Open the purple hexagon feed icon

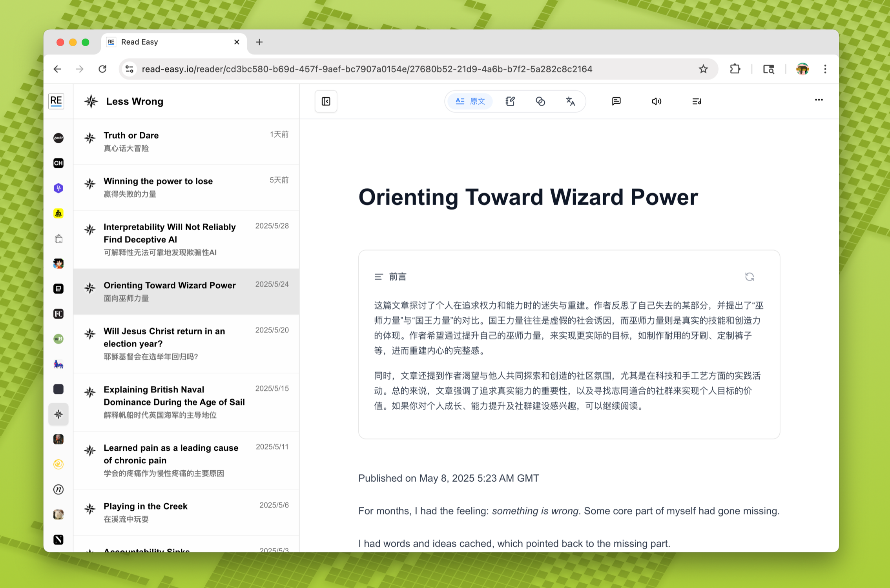point(58,188)
